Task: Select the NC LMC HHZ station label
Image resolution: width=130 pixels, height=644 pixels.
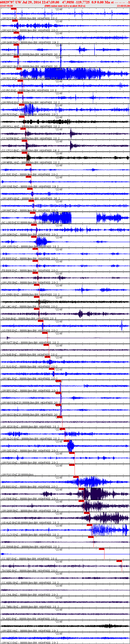Action: pyautogui.click(x=30, y=307)
